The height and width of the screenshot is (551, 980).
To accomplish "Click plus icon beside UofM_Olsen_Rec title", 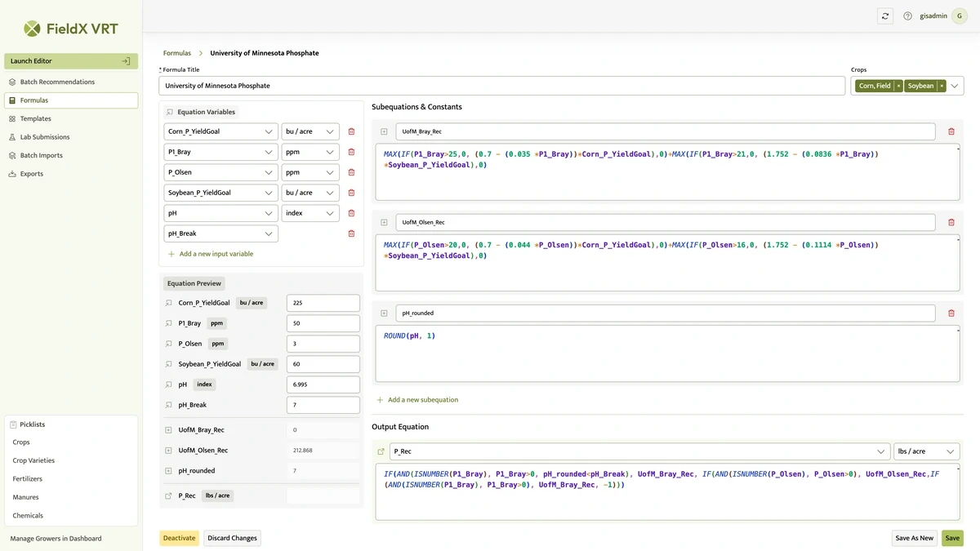I will click(384, 222).
